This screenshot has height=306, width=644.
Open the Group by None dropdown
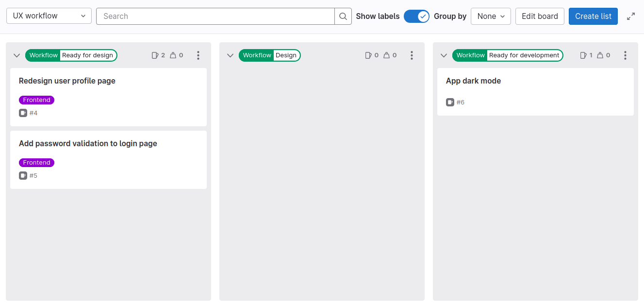pos(491,16)
